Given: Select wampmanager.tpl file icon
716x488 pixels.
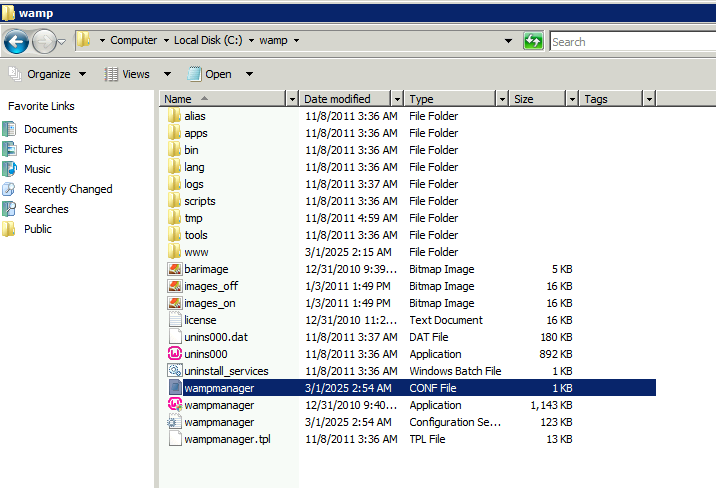Looking at the screenshot, I should point(175,438).
